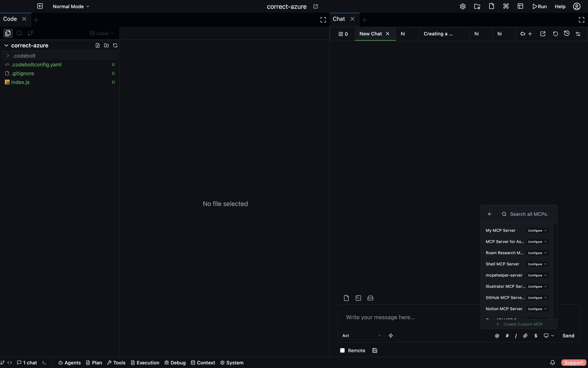The image size is (588, 368).
Task: Open chat history via the clock icon
Action: 566,34
